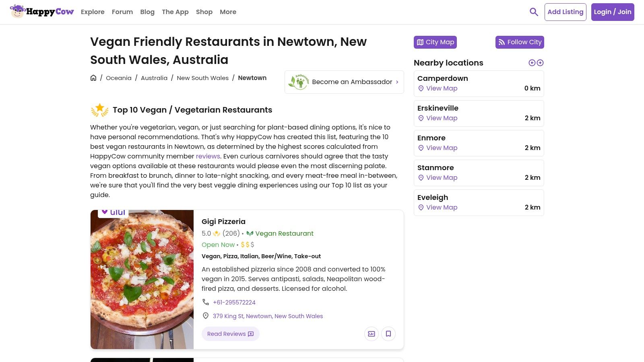
Task: Click the Login / Join button
Action: coord(613,12)
